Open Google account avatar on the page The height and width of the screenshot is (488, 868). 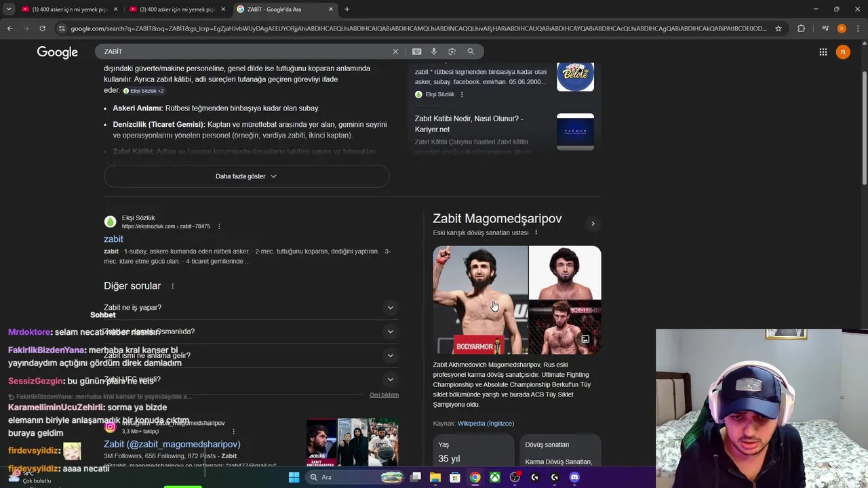coord(843,52)
